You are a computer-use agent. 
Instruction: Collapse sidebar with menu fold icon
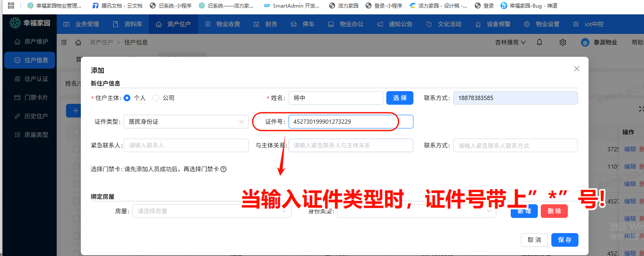coord(64,42)
